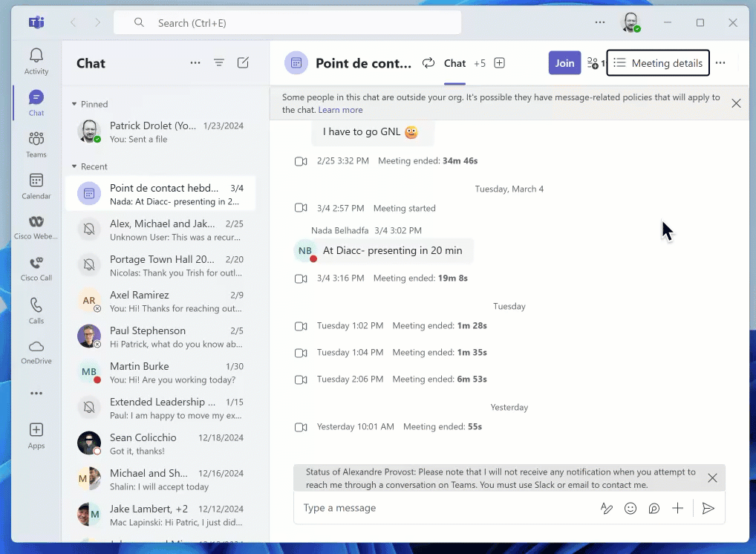Show the +5 additional tabs
756x554 pixels.
(x=480, y=63)
